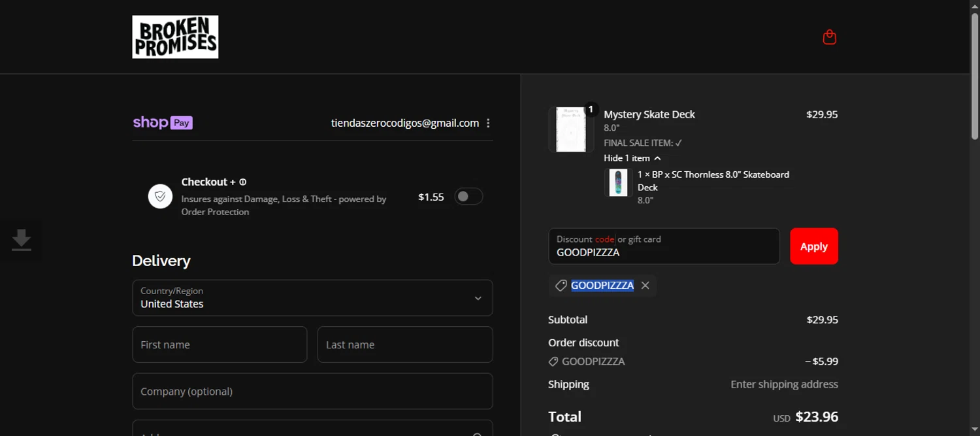
Task: Click the –$5.99 order discount amount
Action: click(x=821, y=361)
